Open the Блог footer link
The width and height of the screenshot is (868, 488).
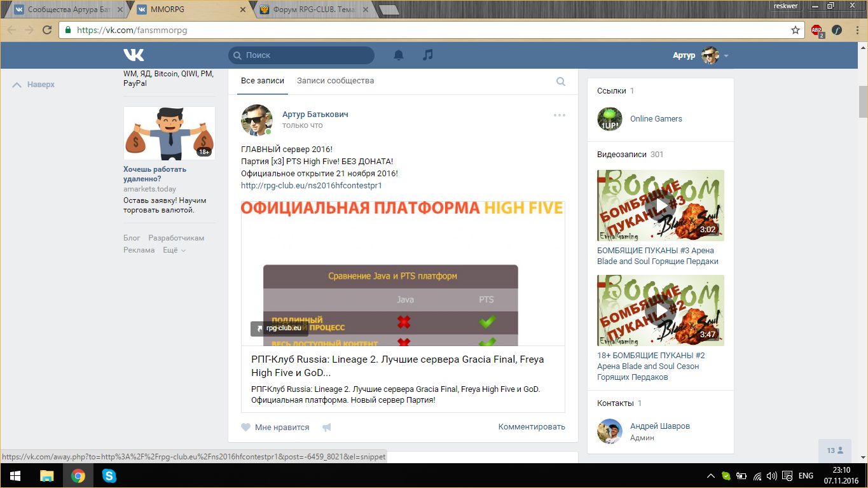pos(132,238)
